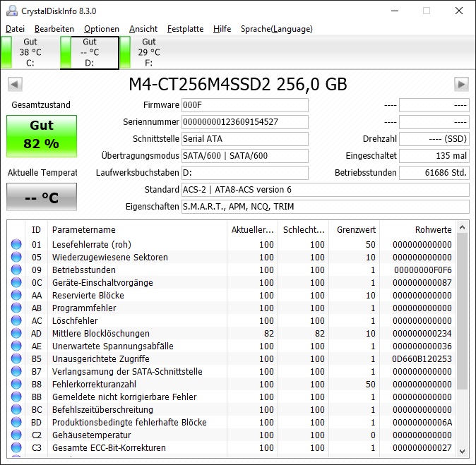The image size is (476, 465).
Task: Select raw value 0D660B120253
Action: pos(422,359)
